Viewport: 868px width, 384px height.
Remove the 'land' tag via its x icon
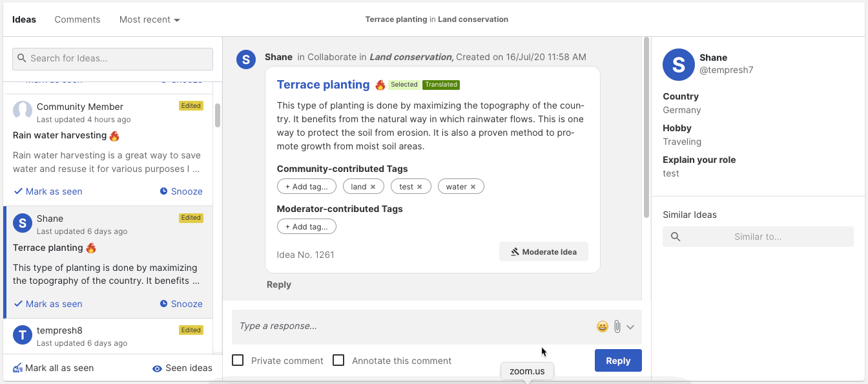[373, 187]
